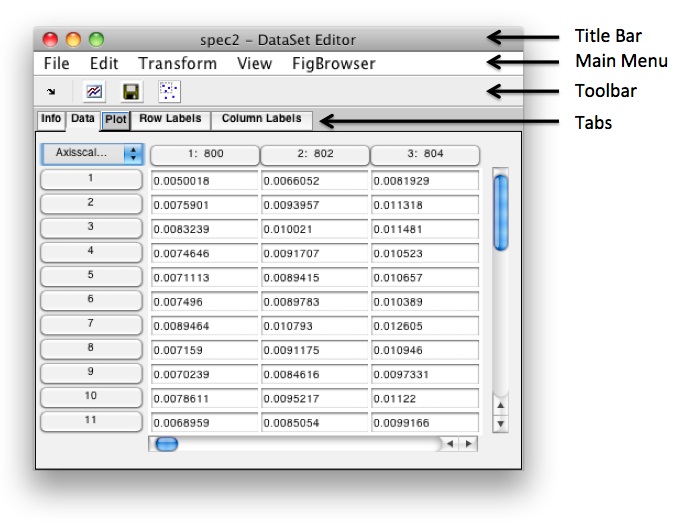Open the FigBrowser menu

[x=333, y=64]
